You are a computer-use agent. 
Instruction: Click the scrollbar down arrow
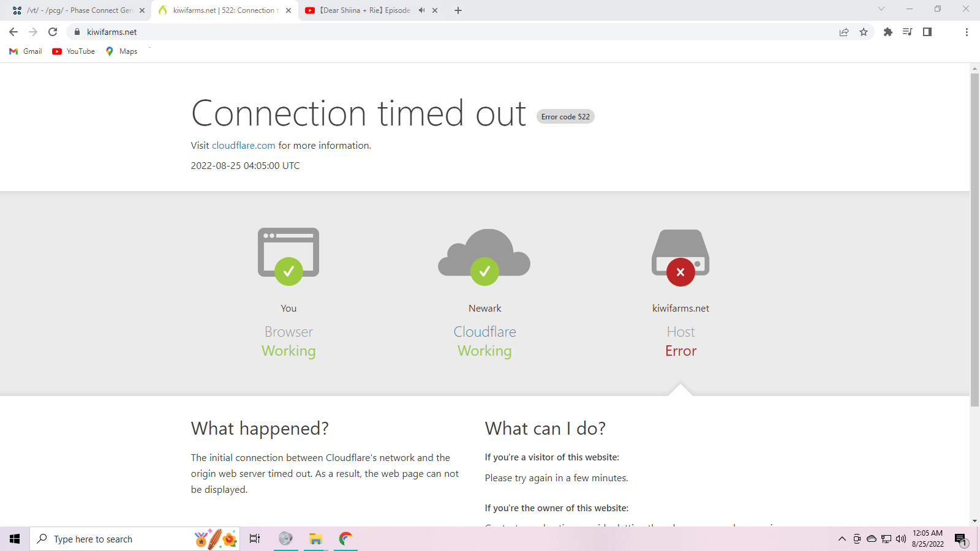[x=974, y=521]
